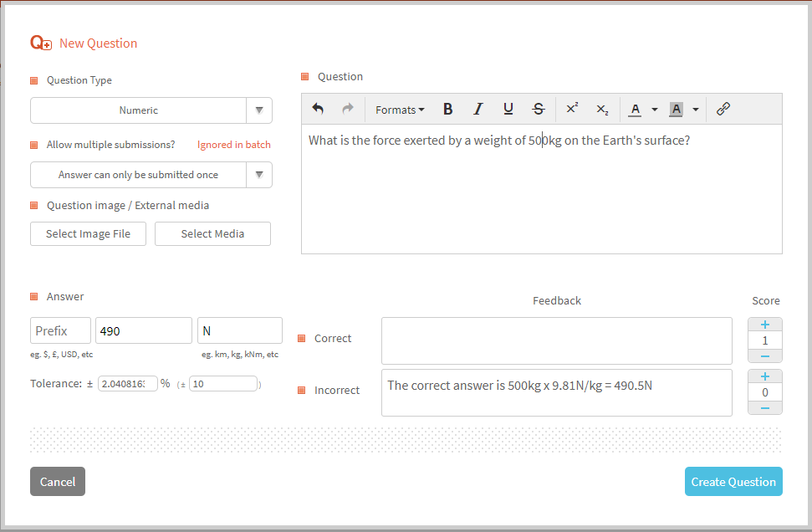Click the Incorrect score value 0

coord(765,392)
